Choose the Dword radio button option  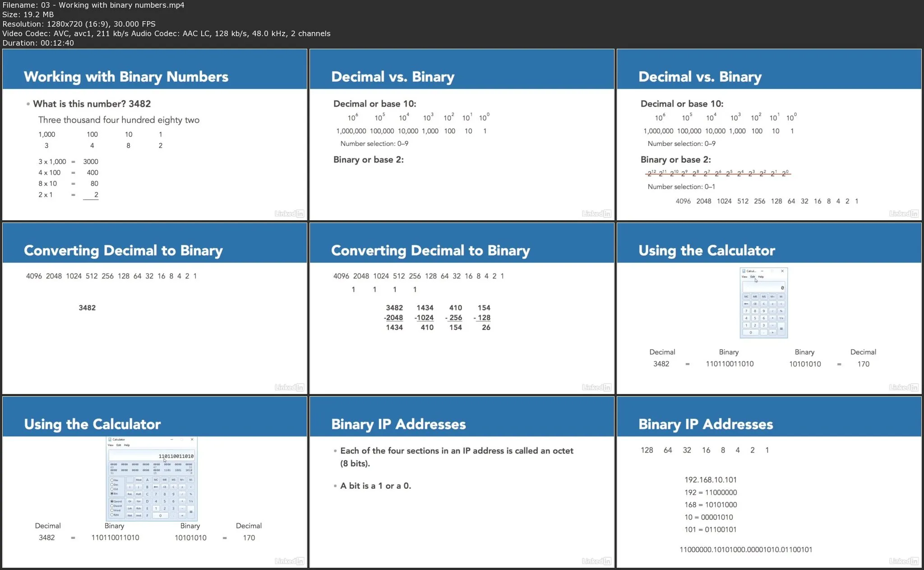(x=112, y=506)
